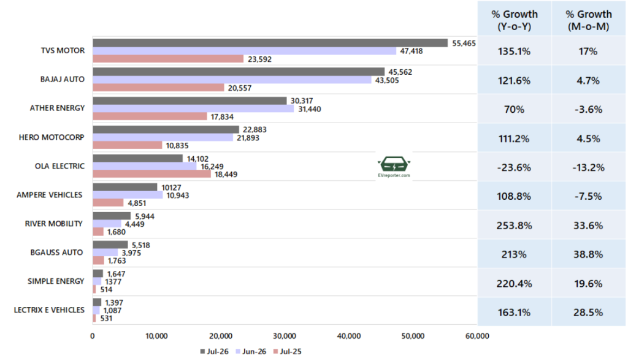Click the TVS Motor Jul-25 bar labeled 23,592
Image resolution: width=628 pixels, height=364 pixels.
(x=168, y=59)
